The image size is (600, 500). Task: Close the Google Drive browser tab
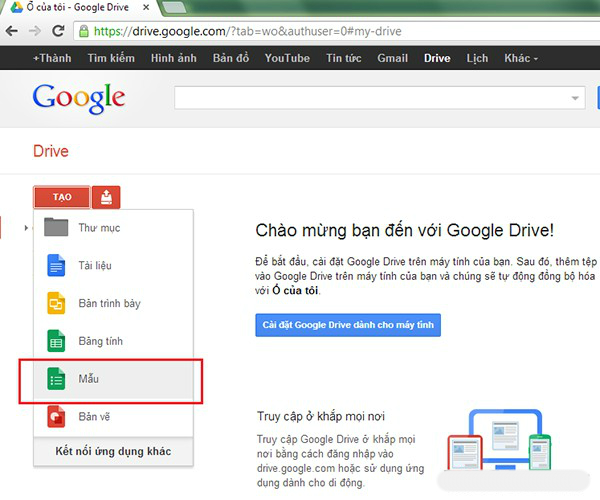coord(146,7)
